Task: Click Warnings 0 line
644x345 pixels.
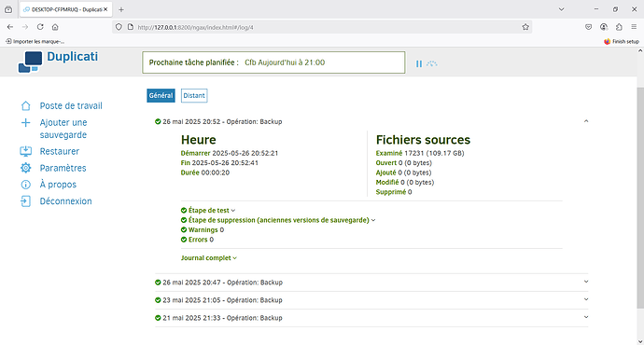Action: tap(203, 230)
